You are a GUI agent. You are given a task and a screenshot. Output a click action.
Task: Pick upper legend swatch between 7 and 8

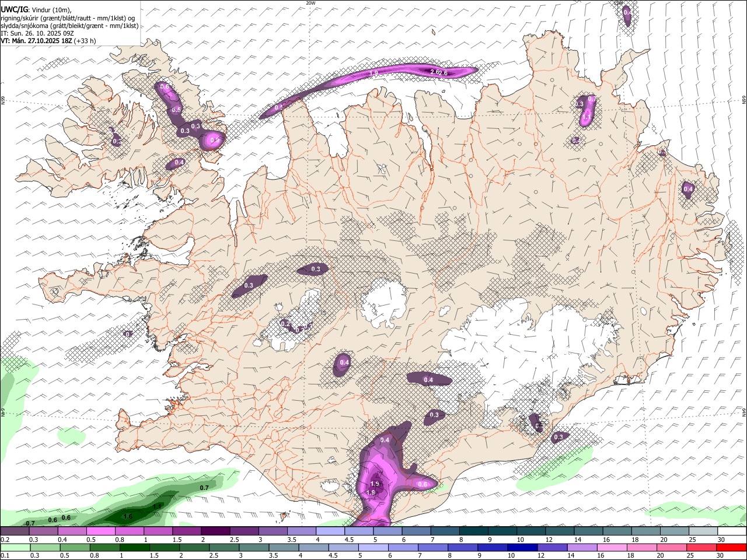click(445, 531)
